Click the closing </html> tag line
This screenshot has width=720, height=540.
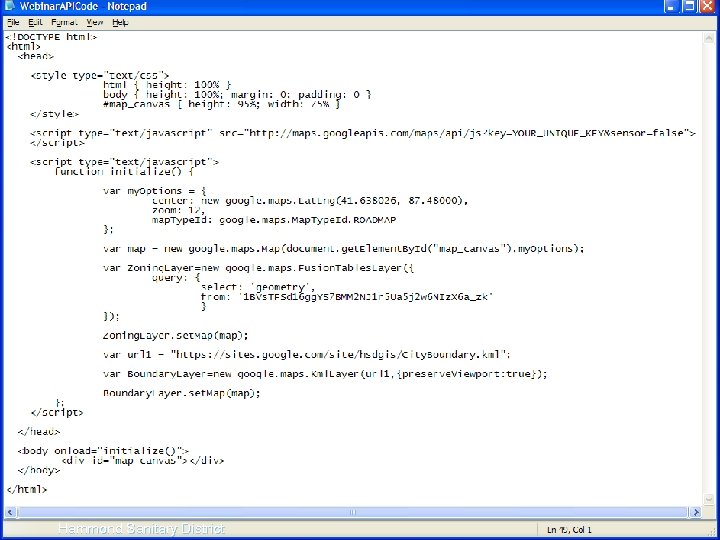coord(27,489)
